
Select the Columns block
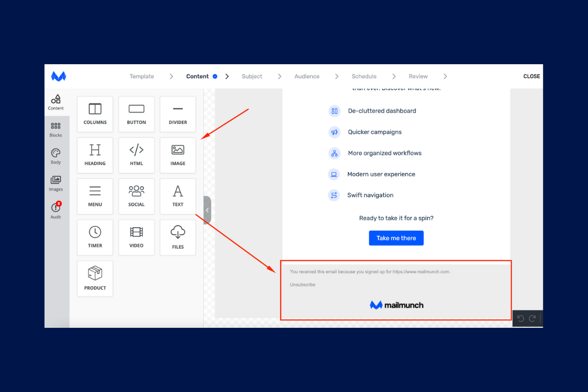(x=95, y=114)
